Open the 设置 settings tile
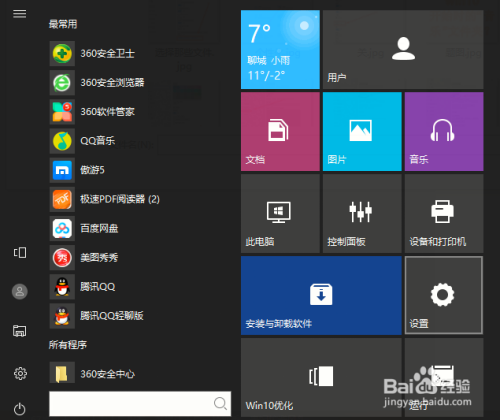Screen dimensions: 500x420 (444, 295)
